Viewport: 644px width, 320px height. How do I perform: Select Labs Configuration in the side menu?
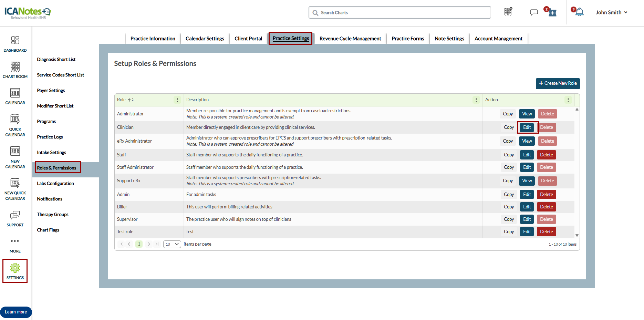55,184
